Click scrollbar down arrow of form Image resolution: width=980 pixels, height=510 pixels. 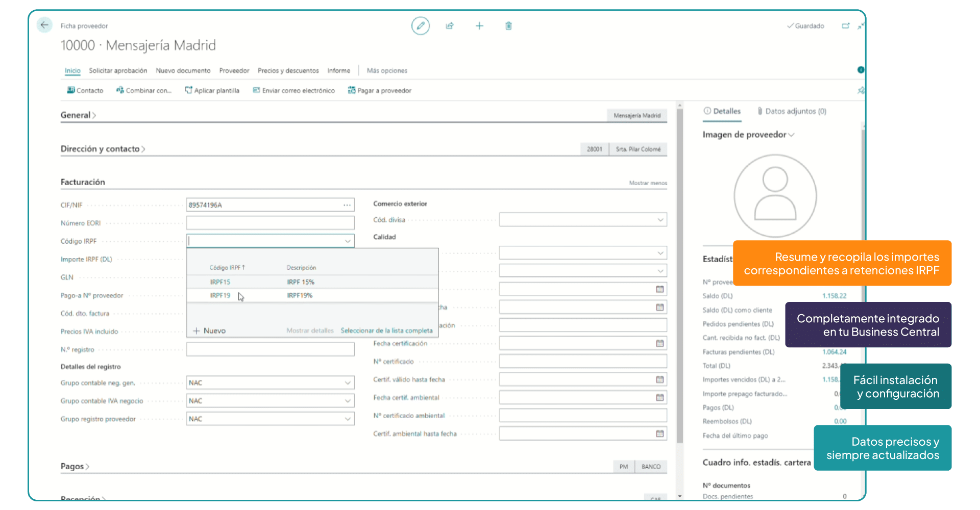click(679, 496)
